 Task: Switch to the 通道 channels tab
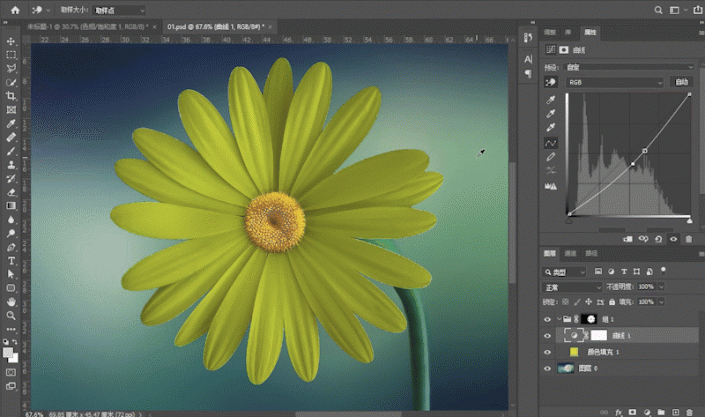[570, 254]
